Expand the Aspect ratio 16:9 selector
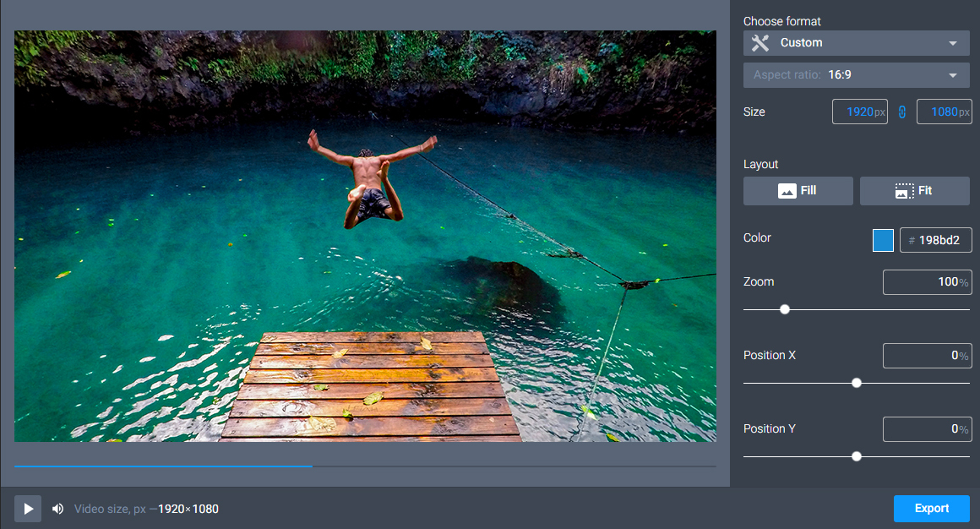The height and width of the screenshot is (529, 980). click(x=856, y=74)
